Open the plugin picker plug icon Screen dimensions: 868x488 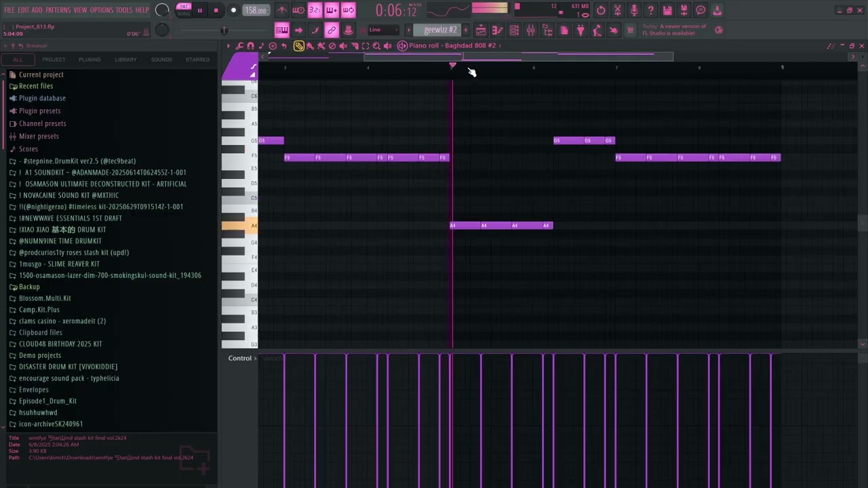(580, 30)
